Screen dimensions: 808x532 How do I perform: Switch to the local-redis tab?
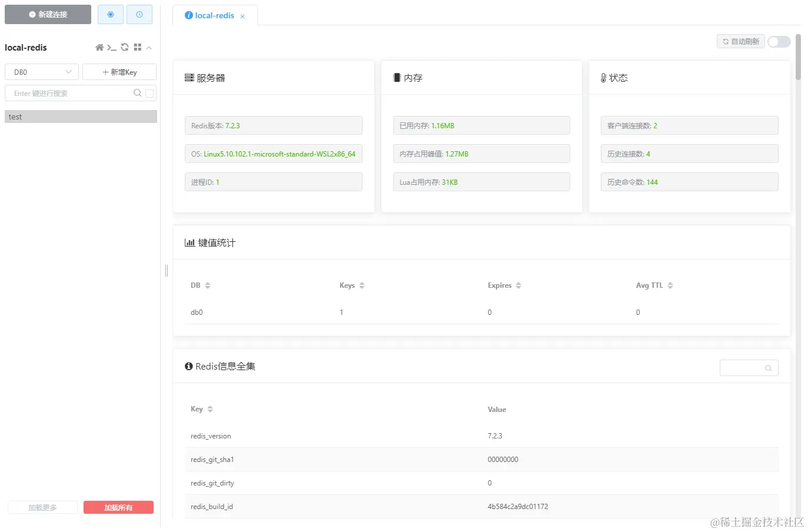215,16
